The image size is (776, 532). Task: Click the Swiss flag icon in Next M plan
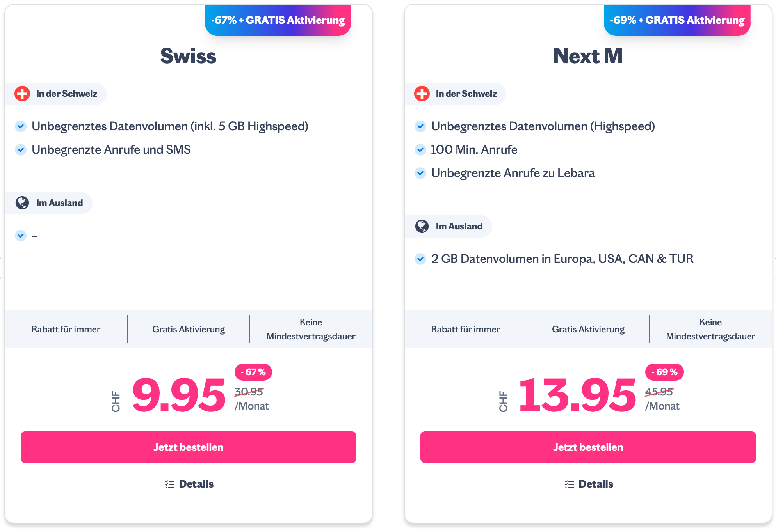click(422, 94)
